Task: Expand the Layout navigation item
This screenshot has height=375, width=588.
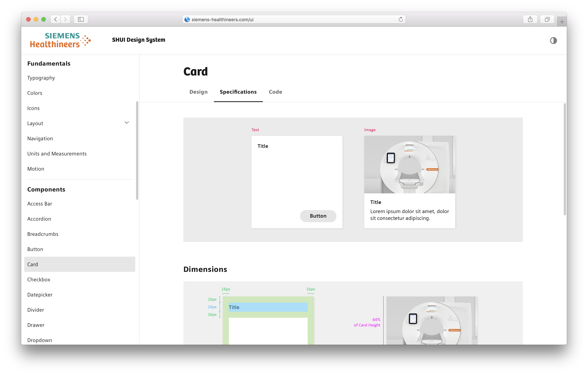Action: 127,123
